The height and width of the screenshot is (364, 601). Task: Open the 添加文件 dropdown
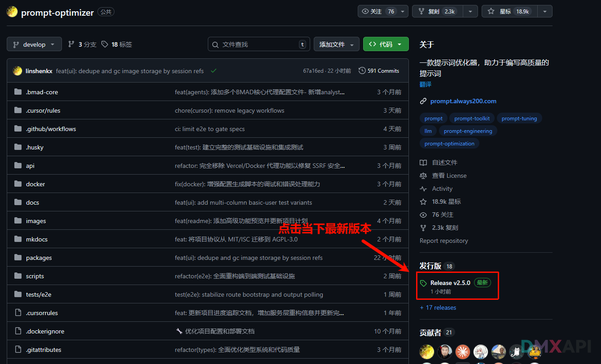(x=336, y=44)
